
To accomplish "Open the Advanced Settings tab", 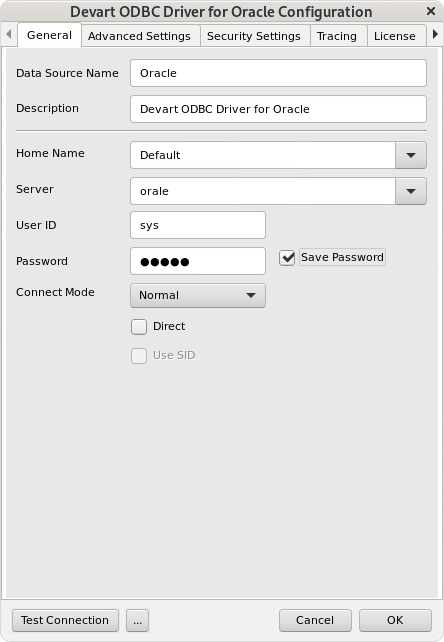I will coord(139,36).
